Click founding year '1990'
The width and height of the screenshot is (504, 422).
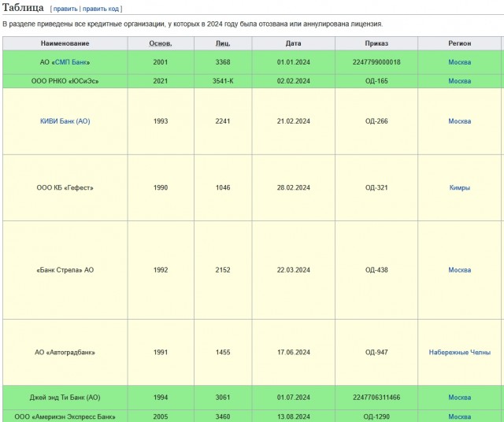click(161, 187)
